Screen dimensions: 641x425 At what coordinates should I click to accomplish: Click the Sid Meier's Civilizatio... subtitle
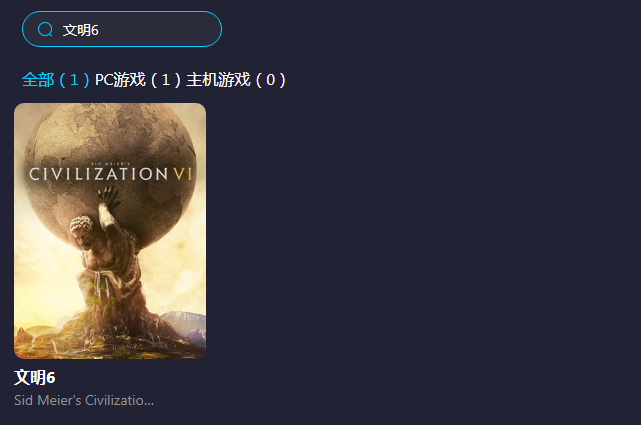(84, 400)
